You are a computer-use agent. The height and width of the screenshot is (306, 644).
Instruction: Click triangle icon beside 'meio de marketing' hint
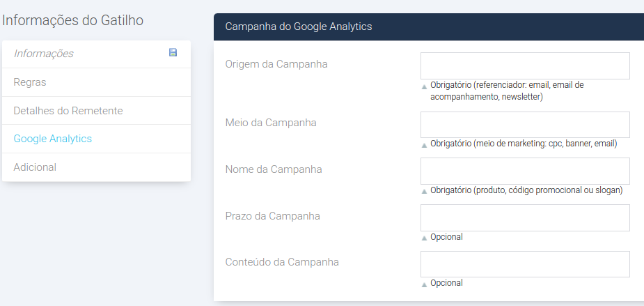(x=424, y=145)
